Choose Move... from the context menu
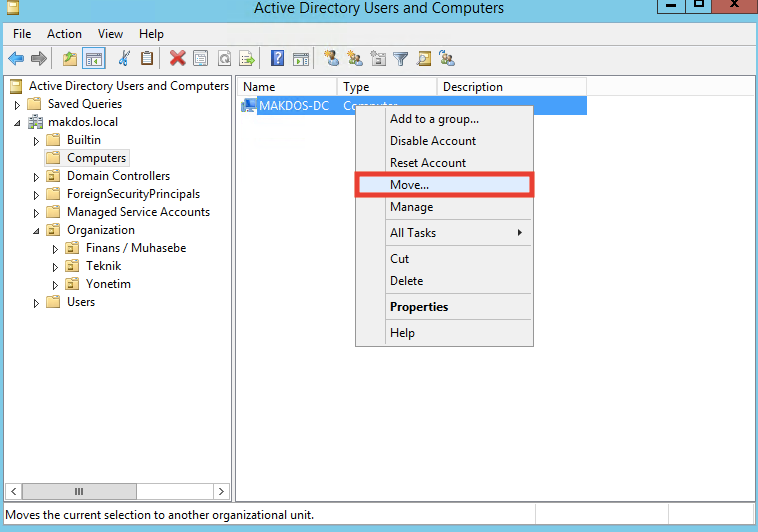 (444, 185)
